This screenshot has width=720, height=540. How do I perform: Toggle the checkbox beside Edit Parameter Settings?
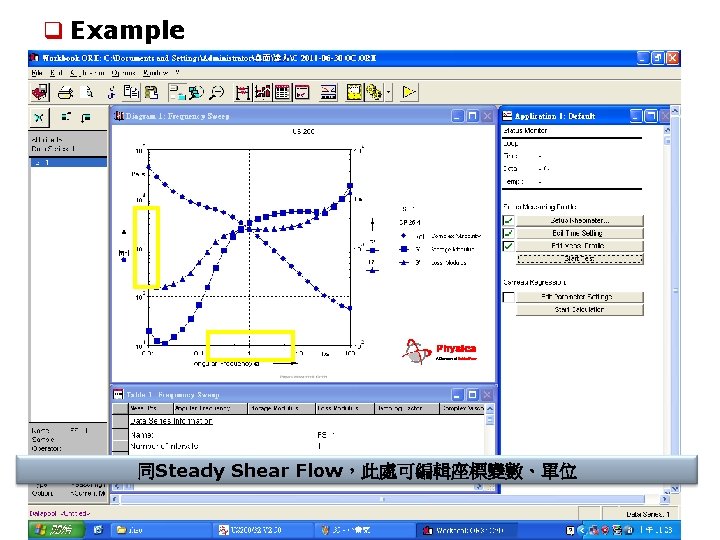tap(508, 297)
